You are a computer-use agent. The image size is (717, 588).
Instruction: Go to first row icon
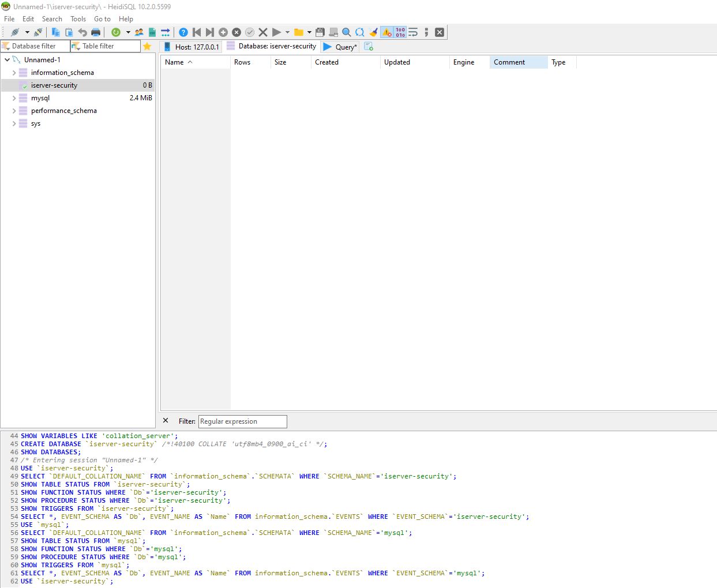coord(197,32)
